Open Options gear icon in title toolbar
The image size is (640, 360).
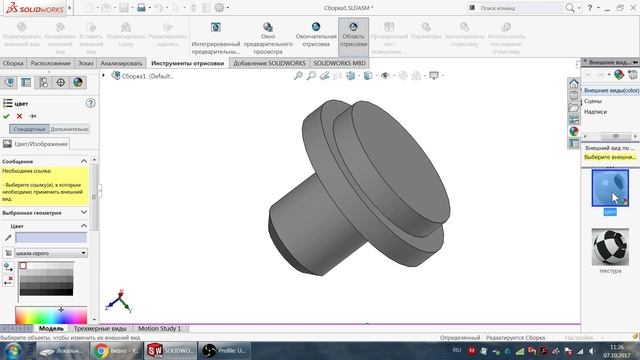[220, 8]
